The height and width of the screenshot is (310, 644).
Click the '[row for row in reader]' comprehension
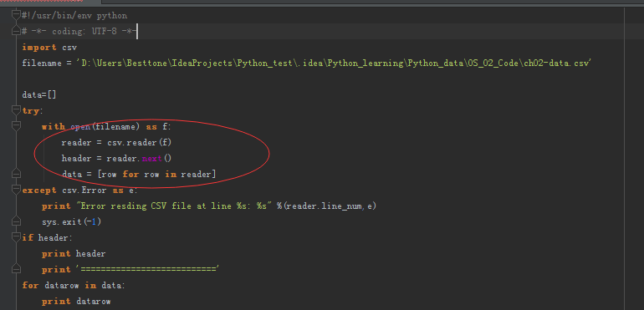156,174
